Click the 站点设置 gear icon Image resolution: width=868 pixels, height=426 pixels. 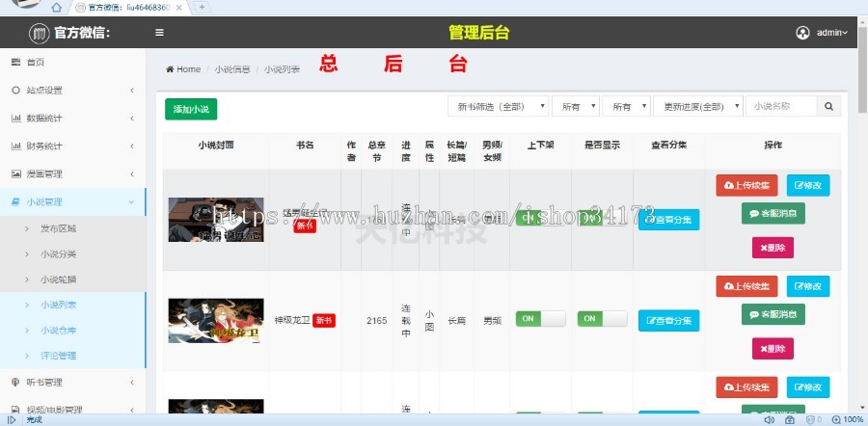point(15,91)
